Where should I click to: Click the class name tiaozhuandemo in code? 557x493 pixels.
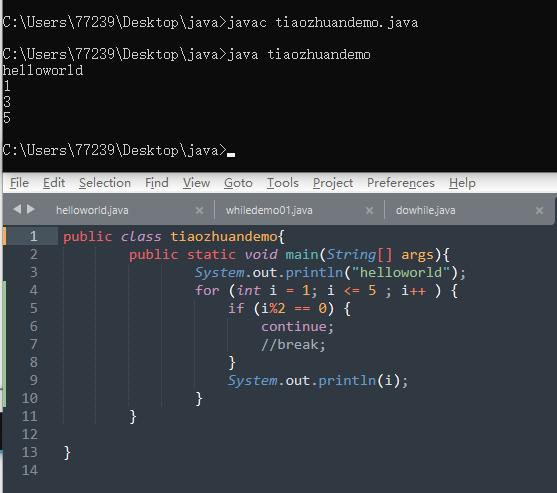(x=224, y=237)
